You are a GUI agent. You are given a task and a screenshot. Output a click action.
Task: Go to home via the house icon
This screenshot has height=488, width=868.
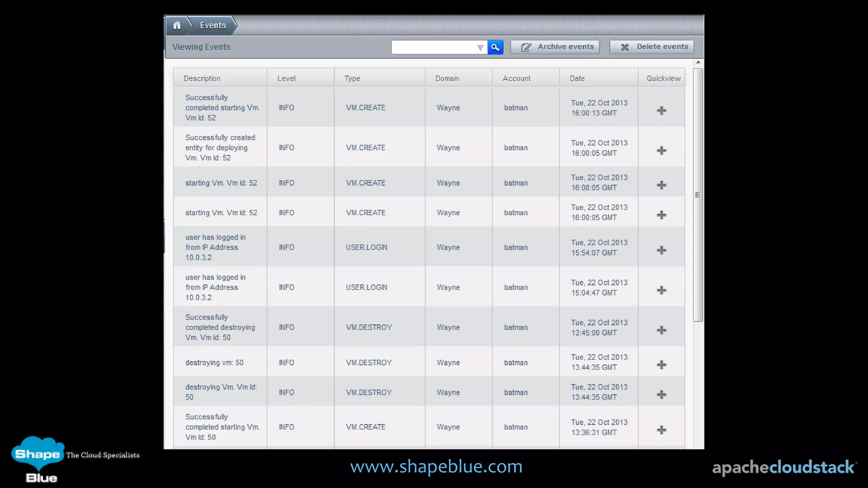click(177, 25)
